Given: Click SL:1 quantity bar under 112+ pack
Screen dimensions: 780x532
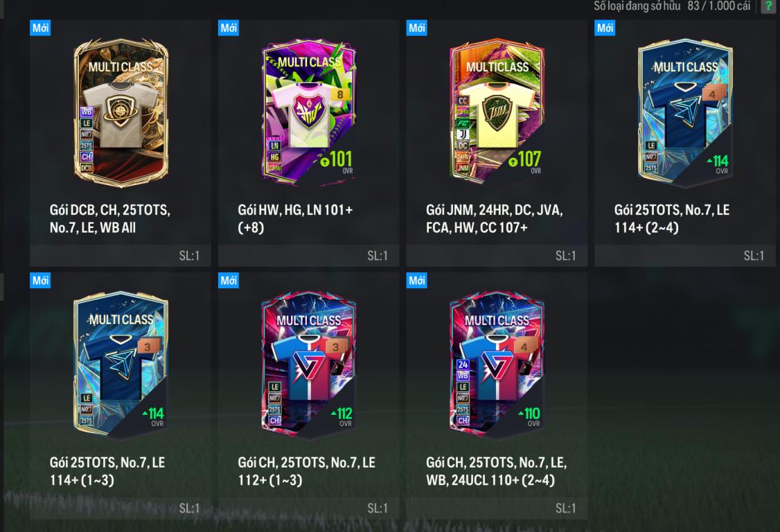Looking at the screenshot, I should pyautogui.click(x=309, y=508).
